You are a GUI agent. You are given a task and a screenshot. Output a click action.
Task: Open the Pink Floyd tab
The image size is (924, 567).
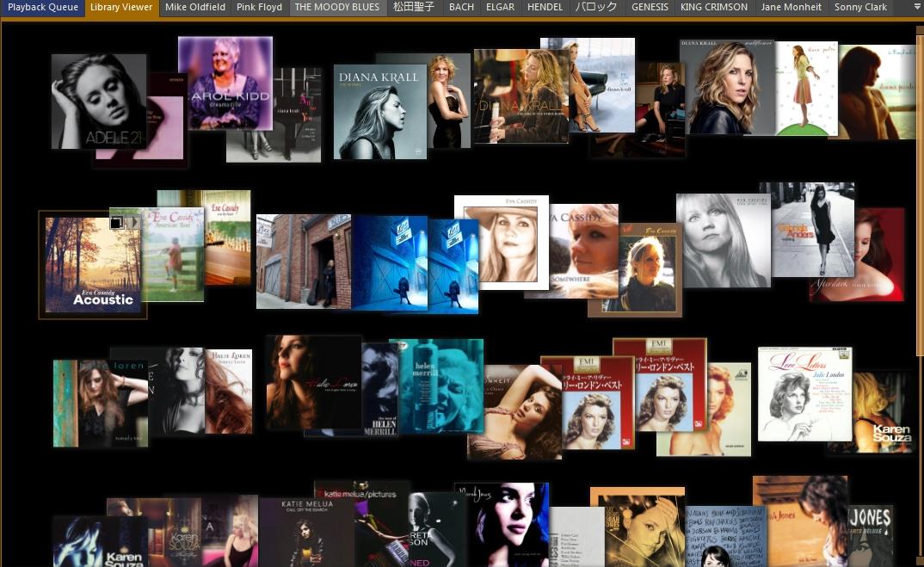click(259, 8)
